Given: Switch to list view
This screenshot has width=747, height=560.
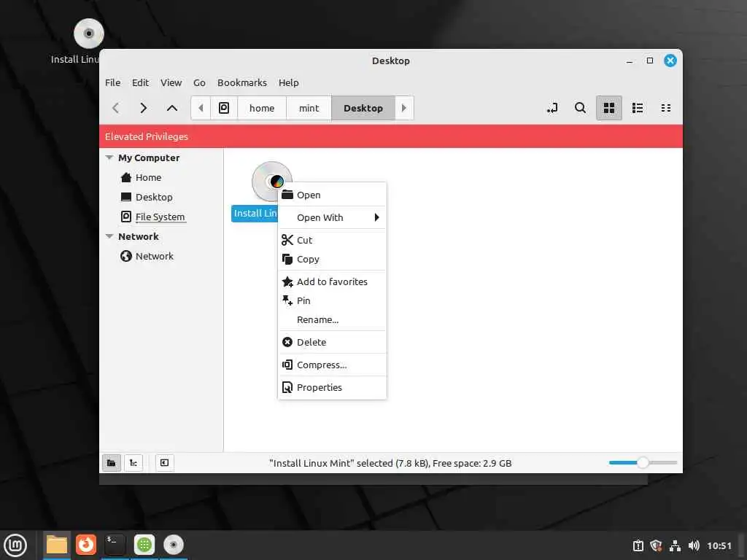Looking at the screenshot, I should pyautogui.click(x=638, y=108).
